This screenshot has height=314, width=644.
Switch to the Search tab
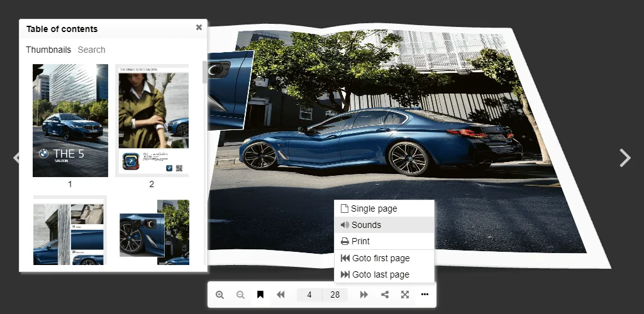pyautogui.click(x=92, y=50)
